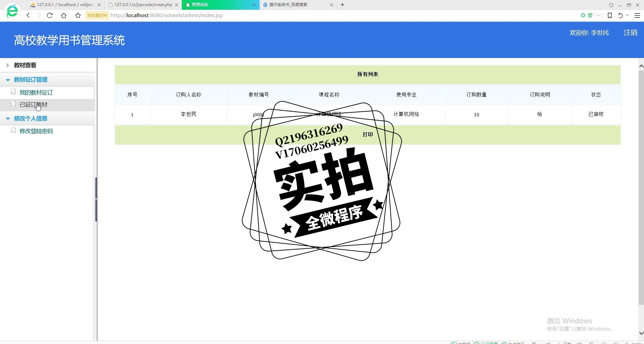Click the page scrollbar down arrow
644x344 pixels.
[x=641, y=333]
